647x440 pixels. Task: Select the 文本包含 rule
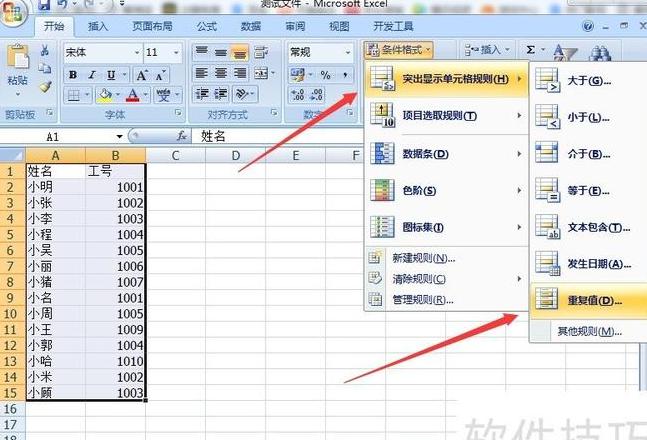[588, 227]
